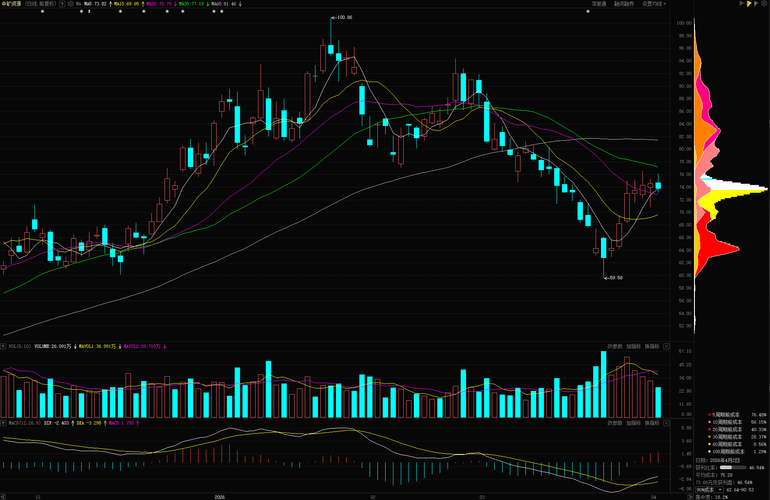Click the MAVOL2 value readout

[142, 346]
